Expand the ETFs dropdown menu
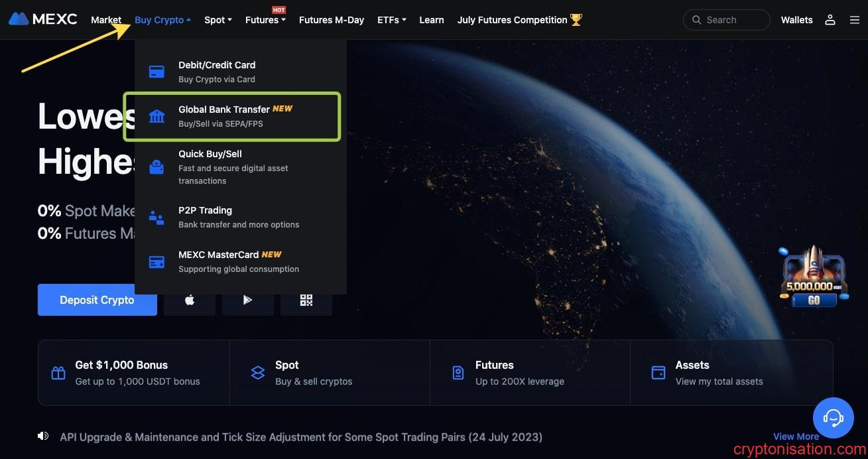868x459 pixels. (x=391, y=20)
